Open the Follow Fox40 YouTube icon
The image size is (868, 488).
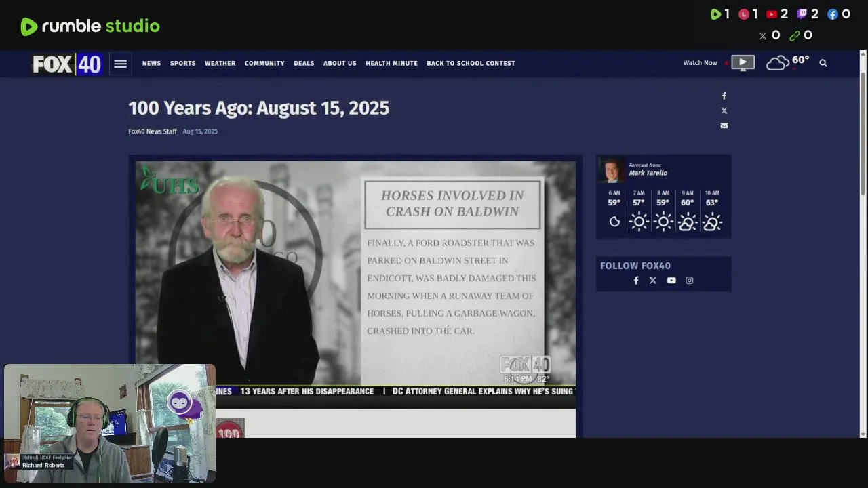(x=671, y=281)
